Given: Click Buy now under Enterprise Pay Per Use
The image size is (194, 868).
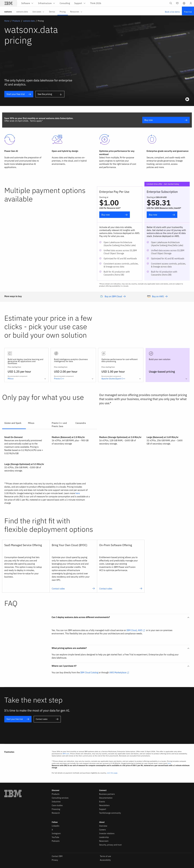Looking at the screenshot, I should tap(115, 215).
